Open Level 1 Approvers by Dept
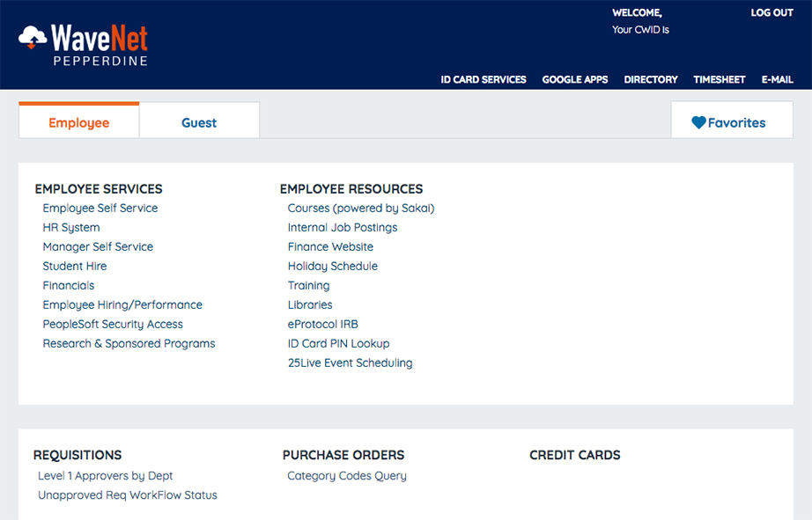This screenshot has width=812, height=520. [105, 476]
